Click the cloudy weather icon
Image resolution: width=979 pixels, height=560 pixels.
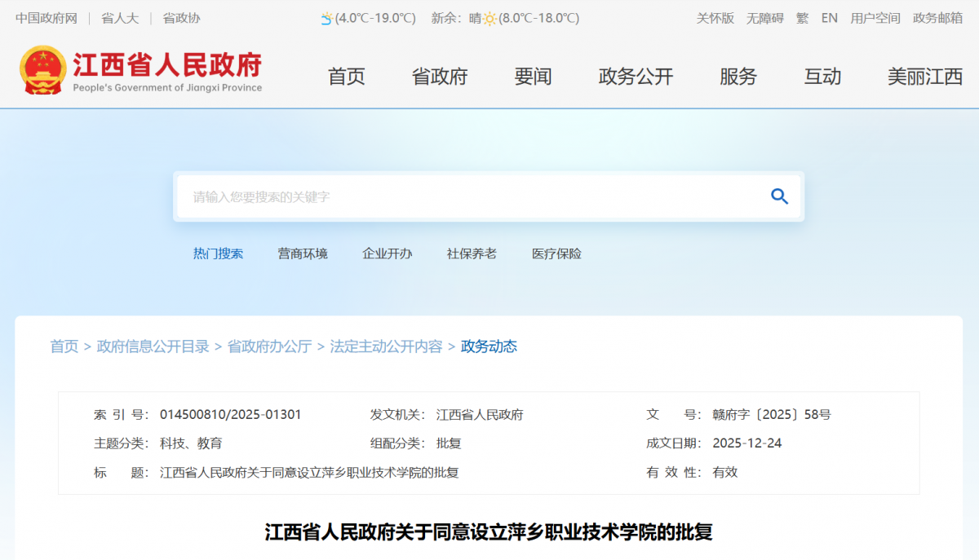pos(326,19)
